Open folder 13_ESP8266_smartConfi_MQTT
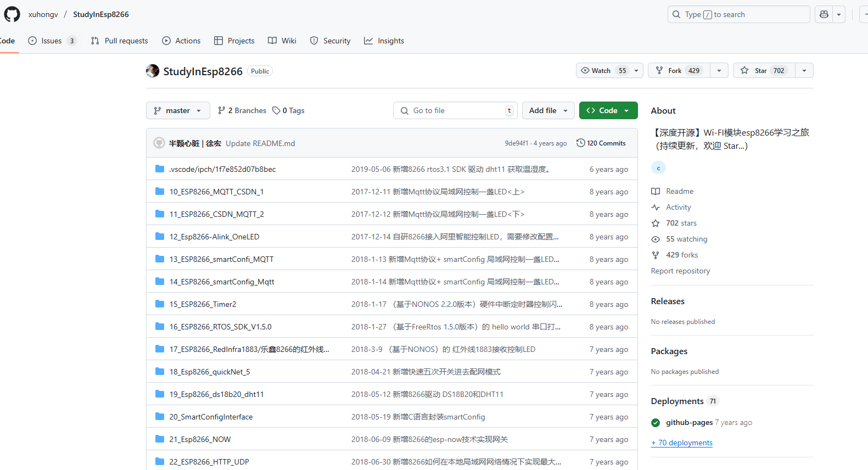The height and width of the screenshot is (470, 868). pyautogui.click(x=221, y=259)
